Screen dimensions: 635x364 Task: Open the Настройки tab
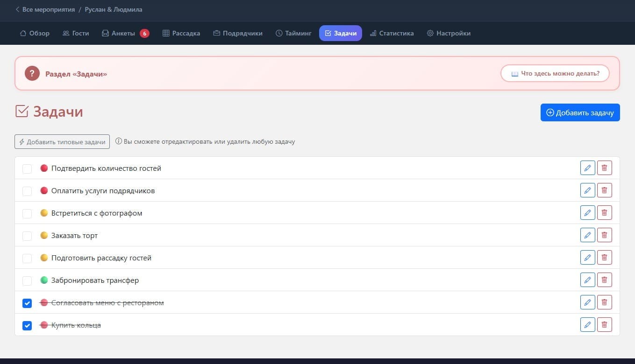449,33
